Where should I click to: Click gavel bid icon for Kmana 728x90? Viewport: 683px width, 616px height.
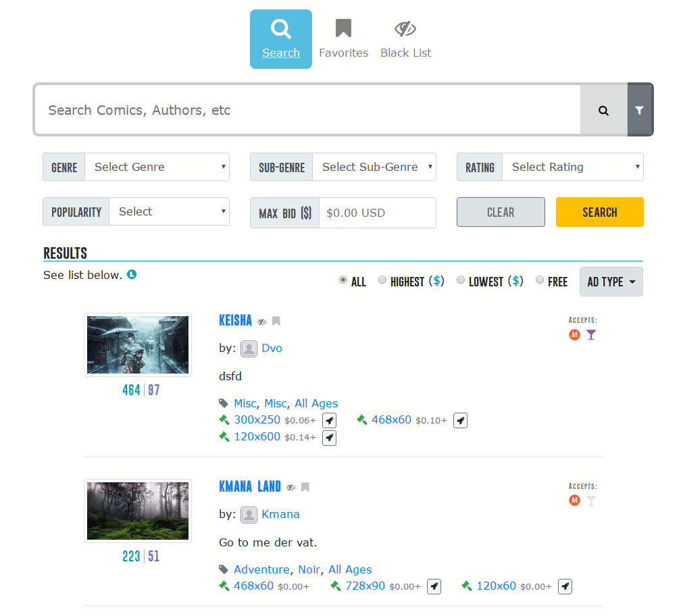click(336, 586)
